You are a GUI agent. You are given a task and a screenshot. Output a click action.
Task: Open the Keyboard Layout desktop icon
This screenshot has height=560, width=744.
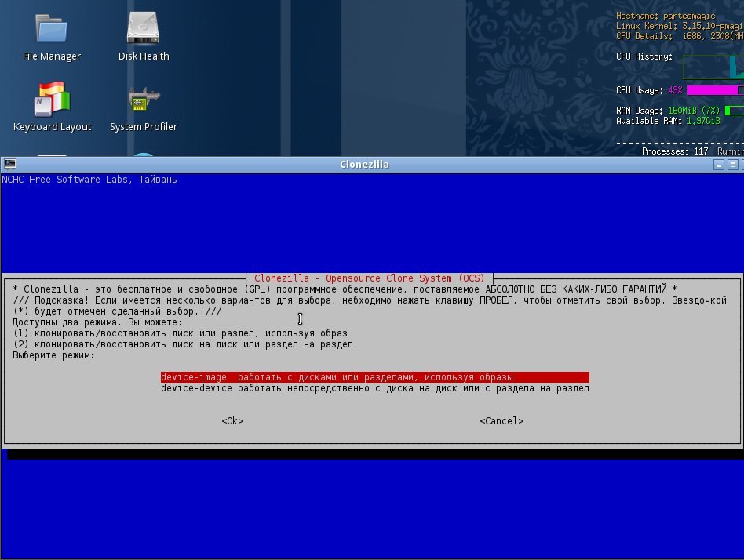point(52,107)
